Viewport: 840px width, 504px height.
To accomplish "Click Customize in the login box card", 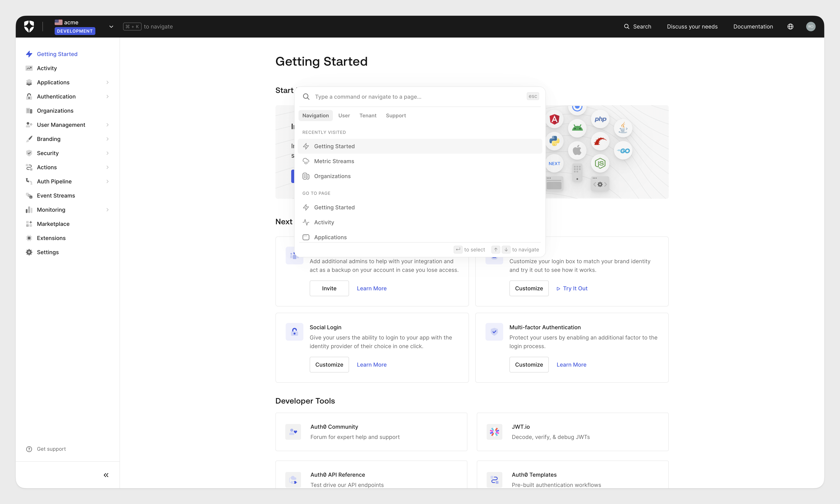I will 529,288.
